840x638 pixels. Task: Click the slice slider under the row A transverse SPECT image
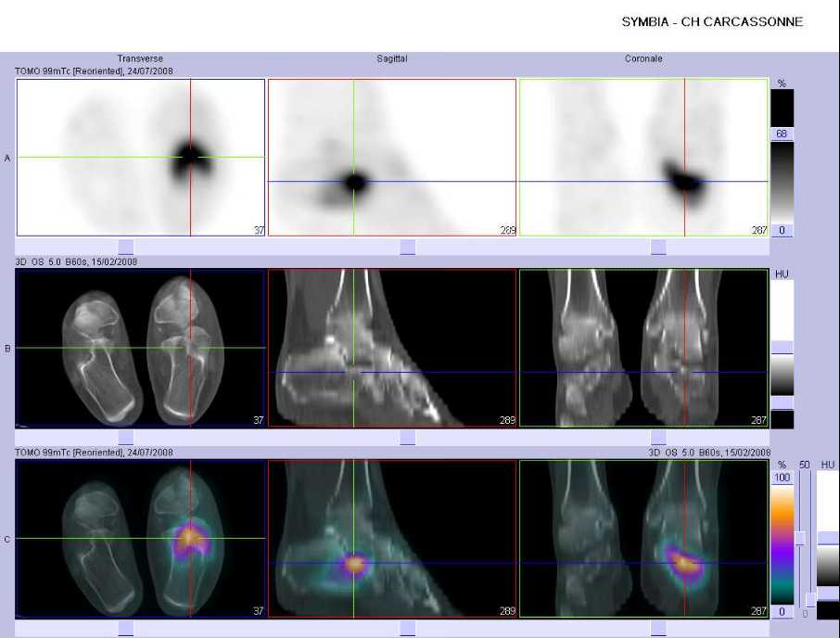(126, 247)
